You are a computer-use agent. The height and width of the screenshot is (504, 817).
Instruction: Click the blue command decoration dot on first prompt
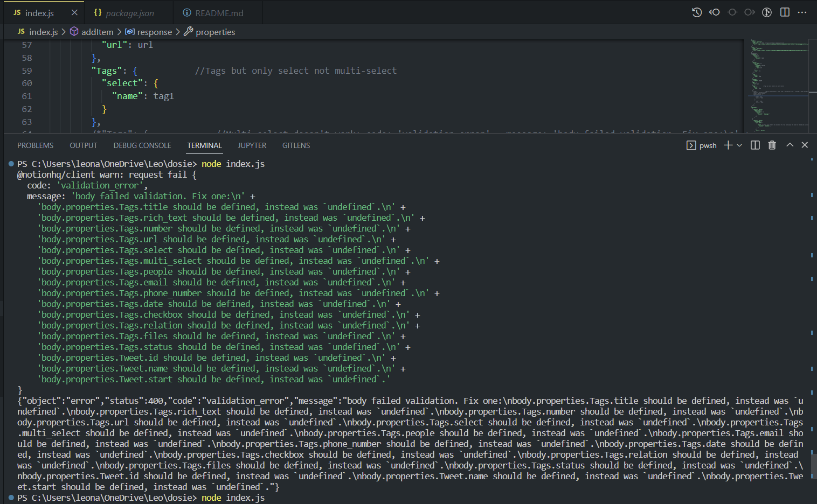[x=11, y=164]
